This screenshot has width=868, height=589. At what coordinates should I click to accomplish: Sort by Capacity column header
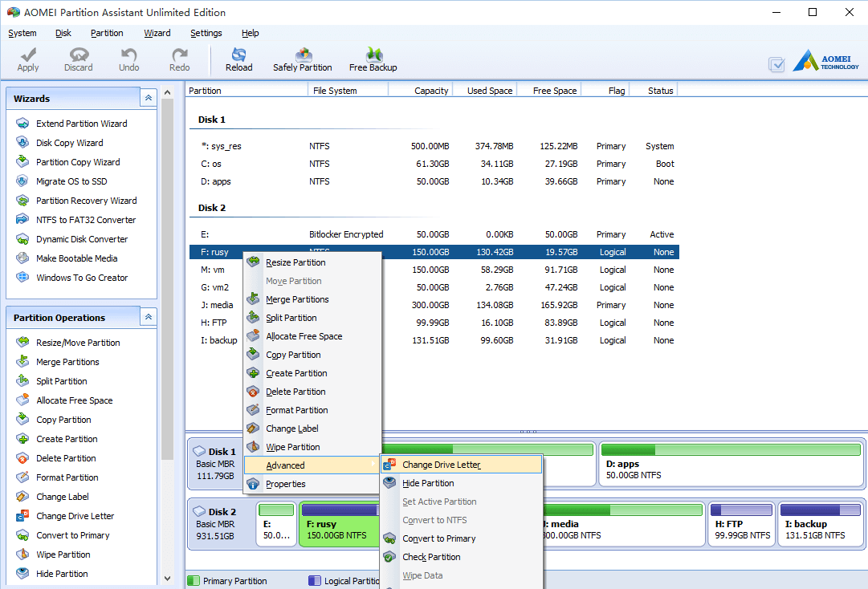click(421, 91)
